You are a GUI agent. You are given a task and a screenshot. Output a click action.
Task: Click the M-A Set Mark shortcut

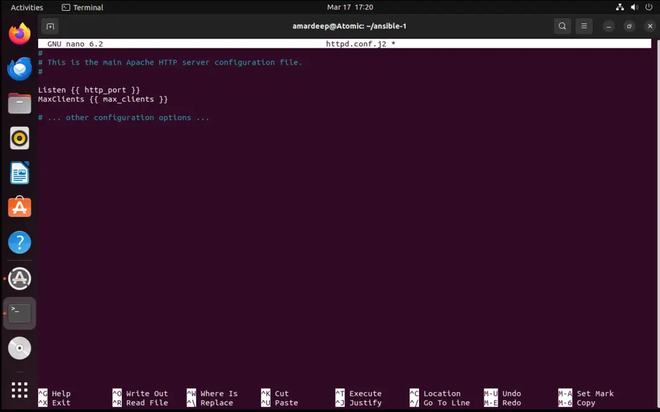[586, 393]
